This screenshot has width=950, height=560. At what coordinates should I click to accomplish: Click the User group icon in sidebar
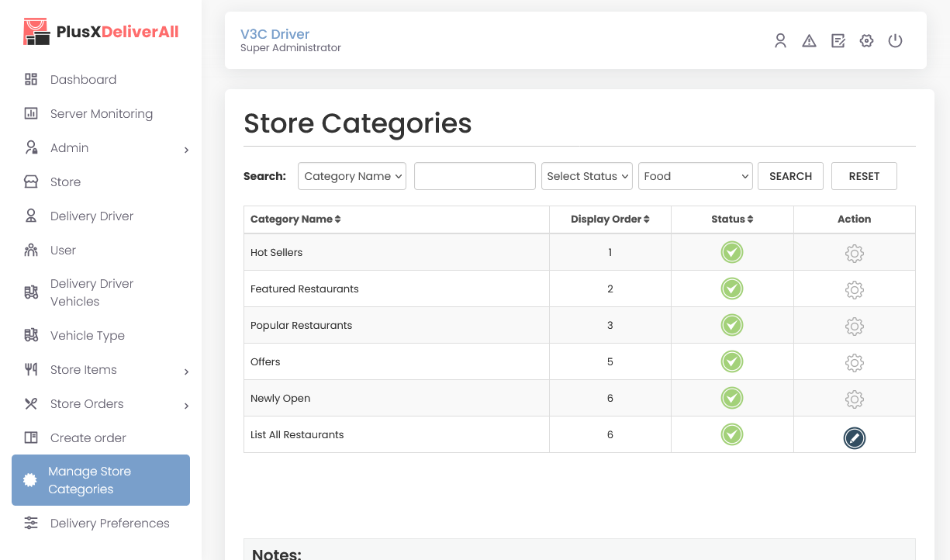pos(31,250)
